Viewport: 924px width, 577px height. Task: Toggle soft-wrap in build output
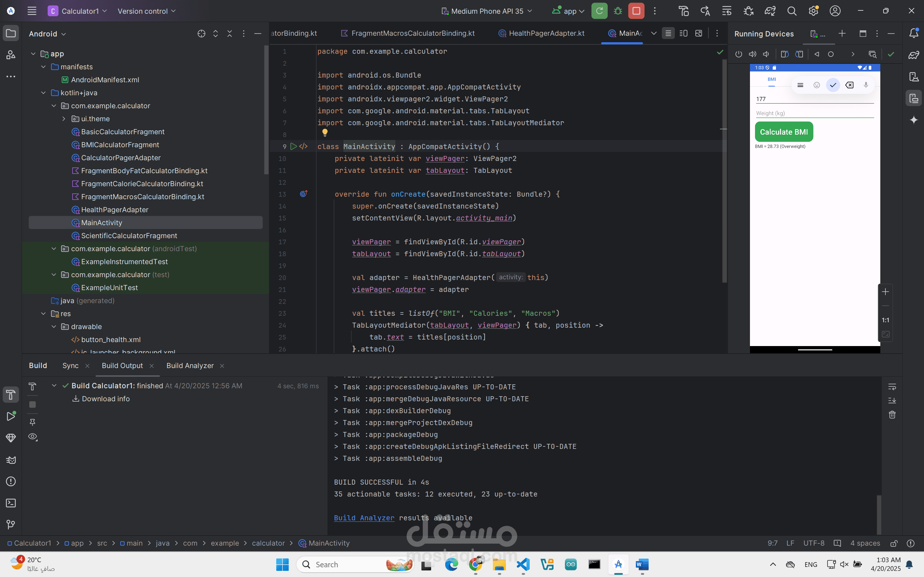892,387
